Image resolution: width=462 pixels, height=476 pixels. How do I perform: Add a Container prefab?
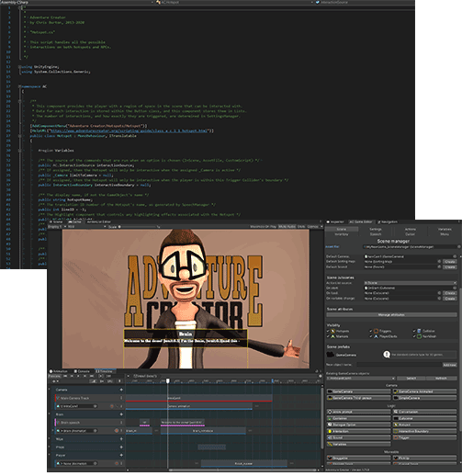click(358, 418)
